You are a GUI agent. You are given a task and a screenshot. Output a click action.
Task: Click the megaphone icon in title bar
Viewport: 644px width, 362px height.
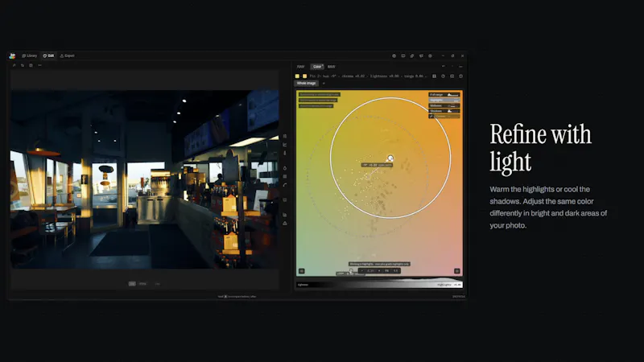421,56
